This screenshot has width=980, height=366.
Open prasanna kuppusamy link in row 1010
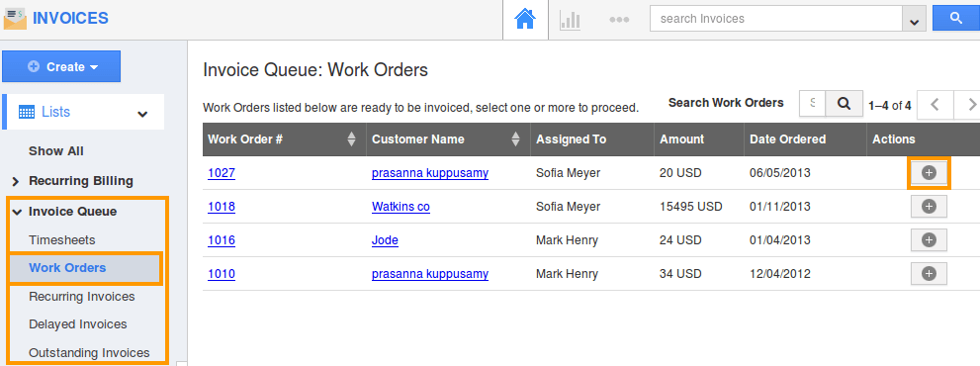430,274
